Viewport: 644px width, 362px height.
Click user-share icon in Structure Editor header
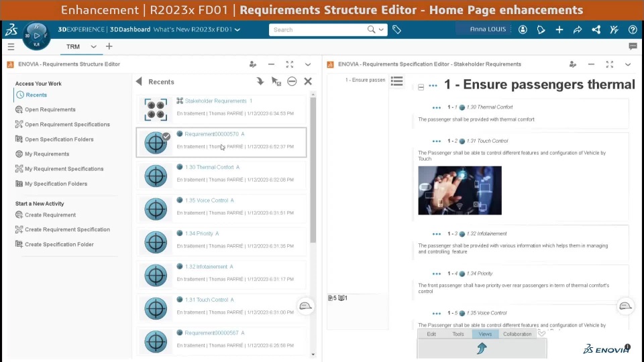point(253,64)
